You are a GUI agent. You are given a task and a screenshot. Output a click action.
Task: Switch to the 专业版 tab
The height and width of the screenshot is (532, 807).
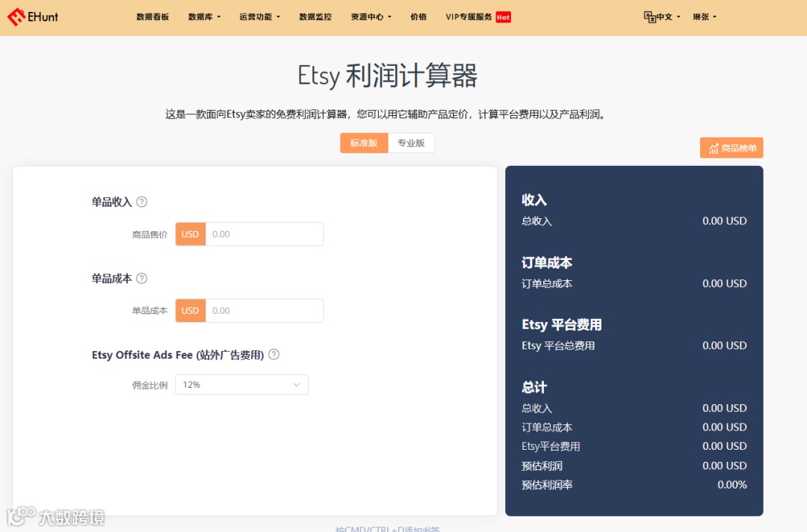(411, 143)
